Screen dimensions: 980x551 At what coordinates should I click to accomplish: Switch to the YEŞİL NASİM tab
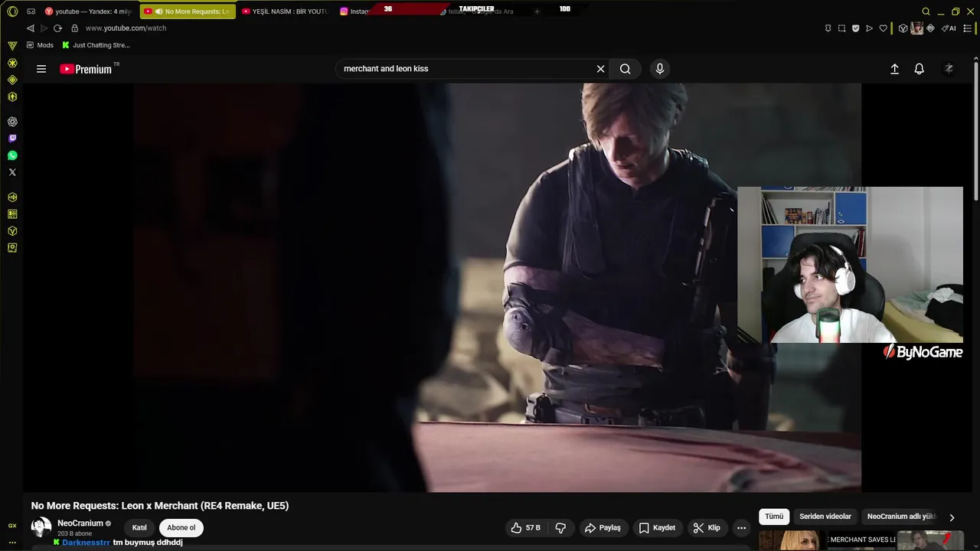coord(284,11)
